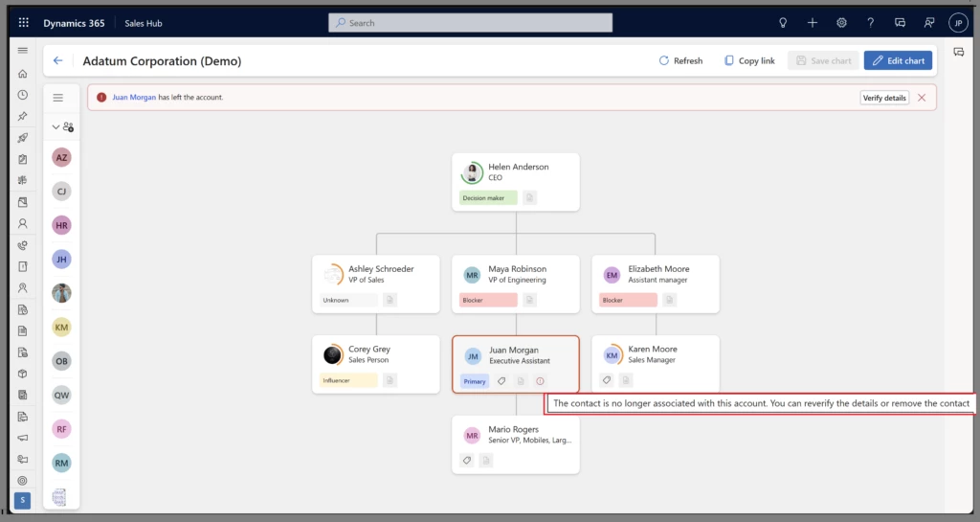Click Refresh in the command bar

point(680,60)
